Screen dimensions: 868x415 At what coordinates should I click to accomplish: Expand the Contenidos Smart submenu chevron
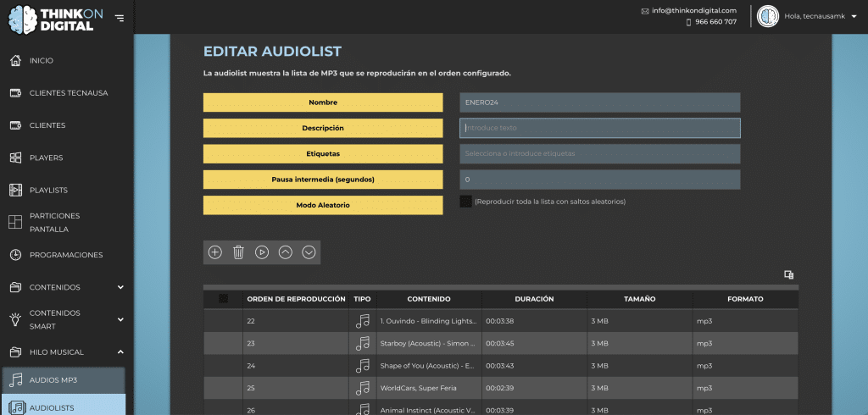coord(120,319)
